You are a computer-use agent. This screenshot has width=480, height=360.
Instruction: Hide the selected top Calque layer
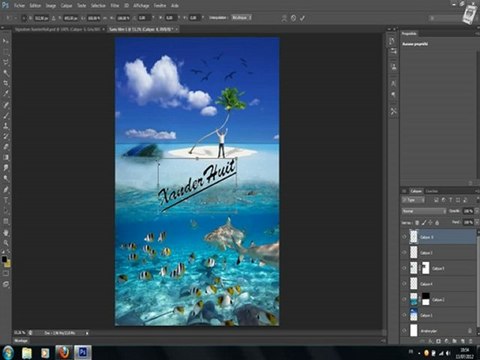pyautogui.click(x=404, y=237)
